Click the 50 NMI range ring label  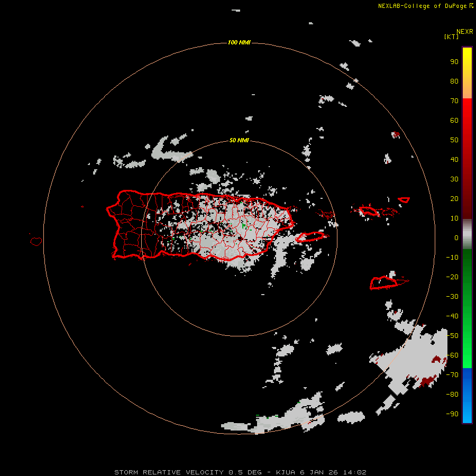(x=239, y=140)
